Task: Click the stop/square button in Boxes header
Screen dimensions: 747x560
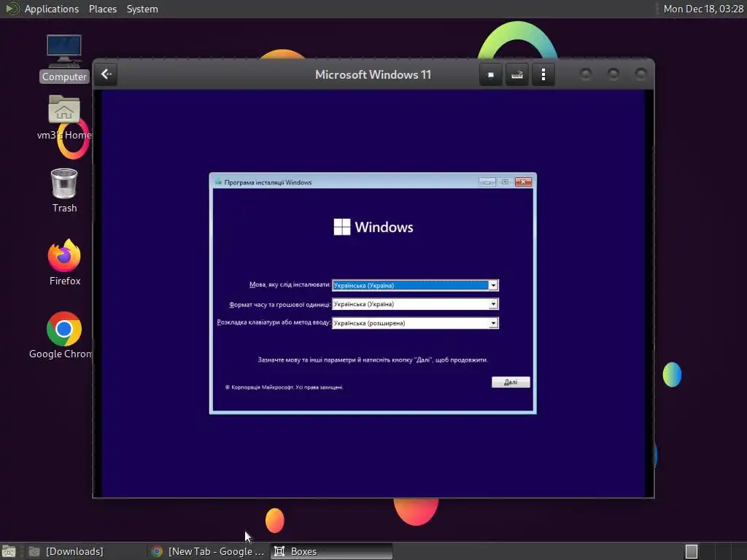Action: click(x=491, y=75)
